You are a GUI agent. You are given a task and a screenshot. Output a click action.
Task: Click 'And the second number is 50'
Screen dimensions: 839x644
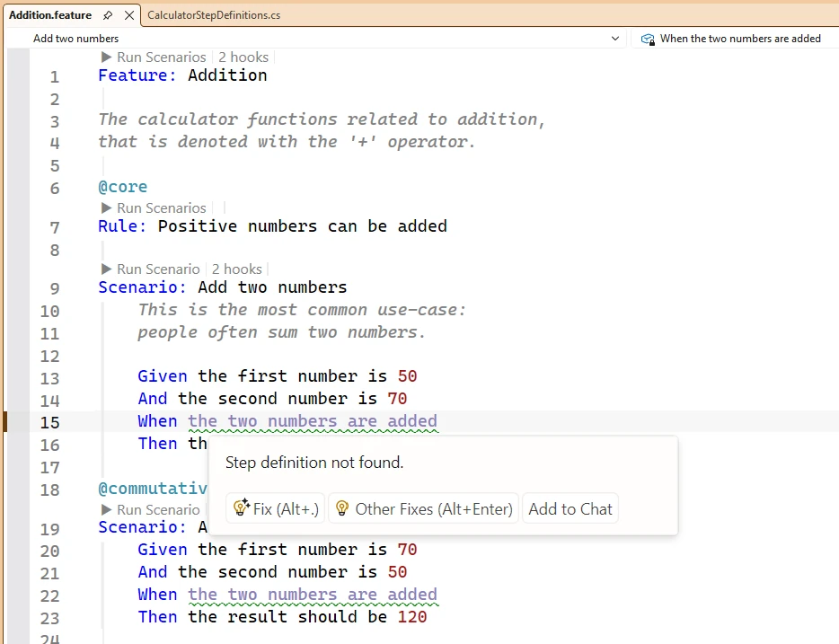pyautogui.click(x=272, y=572)
